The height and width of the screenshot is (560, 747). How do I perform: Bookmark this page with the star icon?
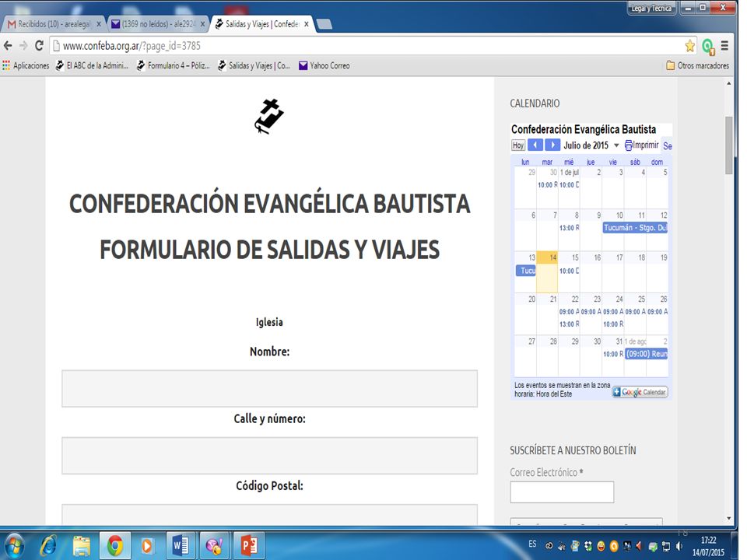click(x=690, y=46)
